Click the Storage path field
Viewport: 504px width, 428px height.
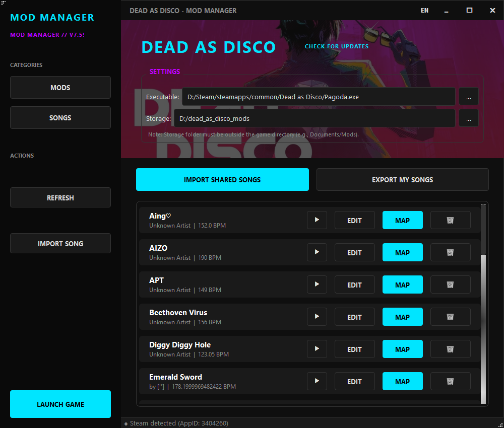[x=314, y=118]
